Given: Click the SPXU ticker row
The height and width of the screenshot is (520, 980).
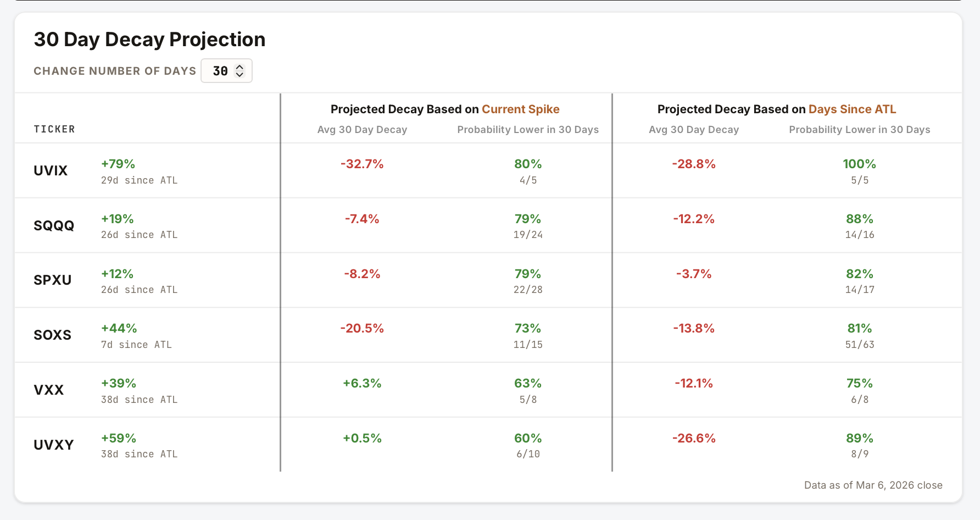Looking at the screenshot, I should tap(52, 280).
